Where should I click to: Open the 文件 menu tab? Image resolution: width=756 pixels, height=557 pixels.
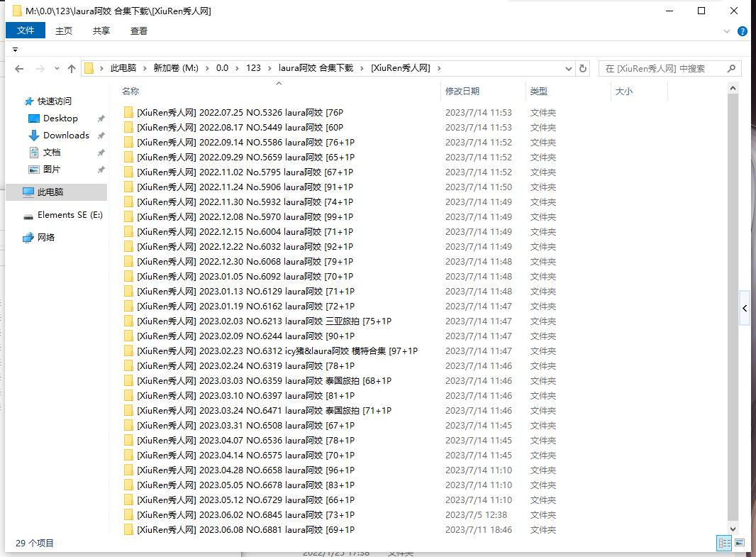(x=26, y=31)
